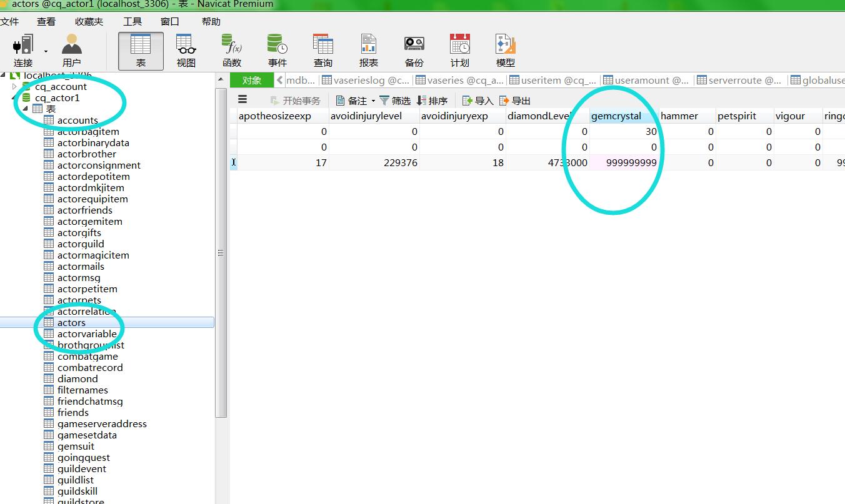
Task: Click the Connection (连接) plug icon
Action: [23, 46]
